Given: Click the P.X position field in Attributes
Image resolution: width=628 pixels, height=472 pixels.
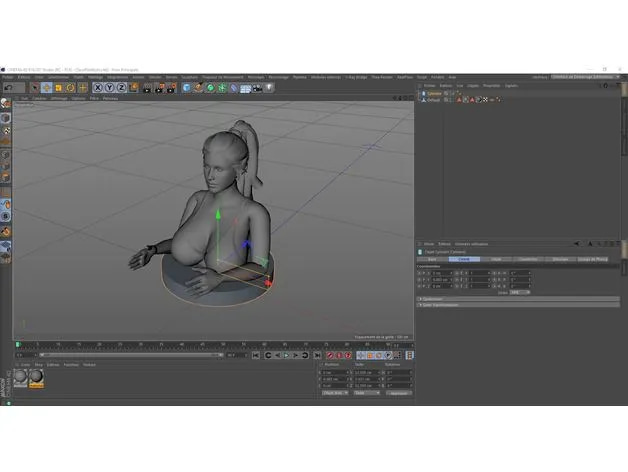Looking at the screenshot, I should click(x=442, y=273).
